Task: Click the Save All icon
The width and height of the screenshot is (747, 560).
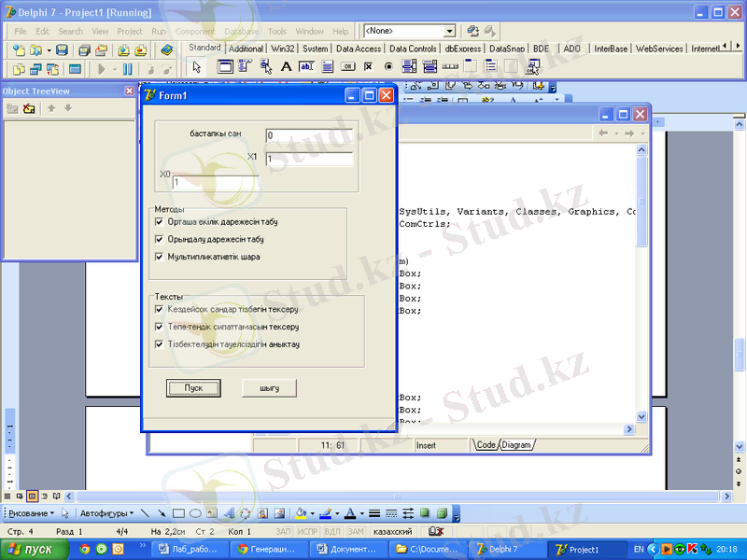Action: pos(84,50)
